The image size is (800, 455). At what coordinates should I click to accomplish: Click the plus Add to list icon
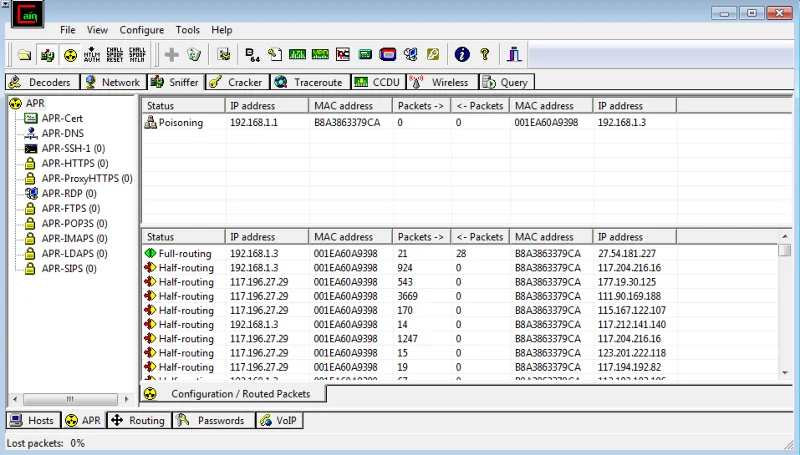(x=171, y=54)
